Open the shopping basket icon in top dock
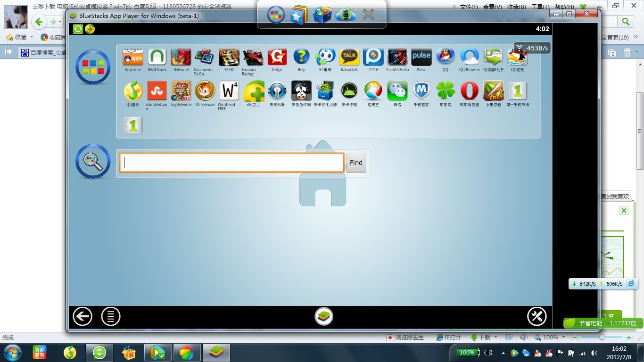This screenshot has height=362, width=644. tap(322, 15)
